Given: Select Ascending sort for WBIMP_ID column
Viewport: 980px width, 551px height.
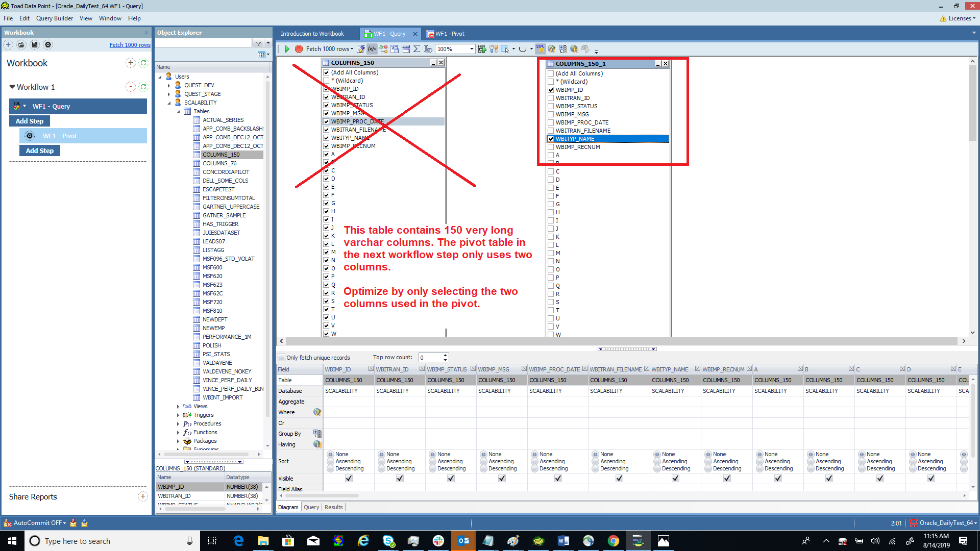Looking at the screenshot, I should tap(330, 461).
